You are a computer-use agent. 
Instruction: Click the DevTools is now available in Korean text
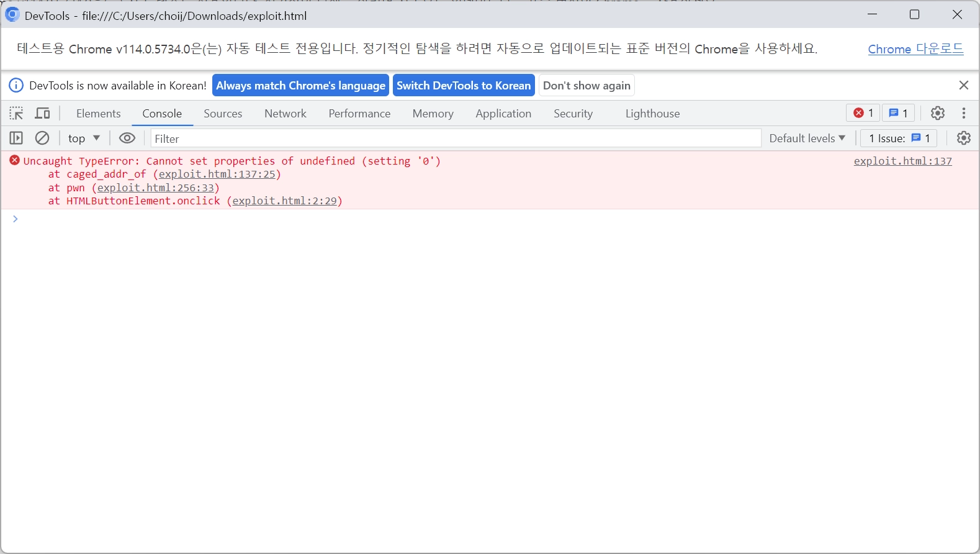(118, 86)
